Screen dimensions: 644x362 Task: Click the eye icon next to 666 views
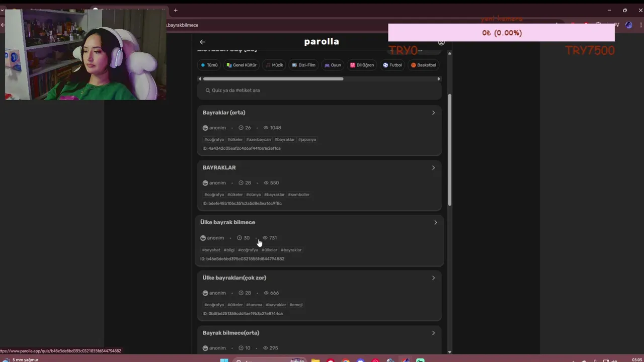coord(266,293)
